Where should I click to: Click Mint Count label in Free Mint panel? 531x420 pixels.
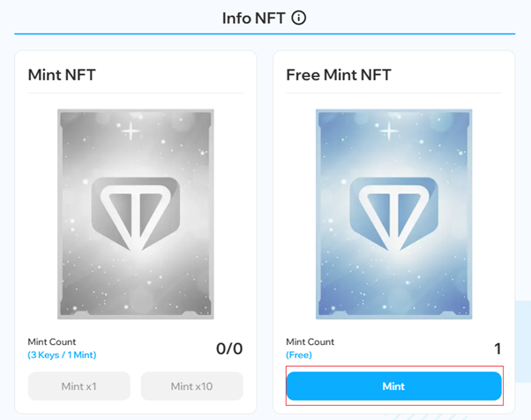310,341
